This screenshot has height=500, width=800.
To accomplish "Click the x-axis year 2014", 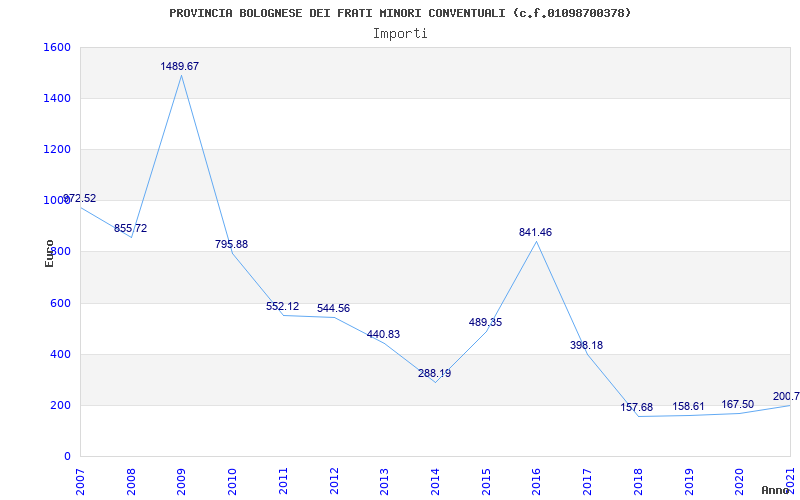I will click(x=435, y=481).
